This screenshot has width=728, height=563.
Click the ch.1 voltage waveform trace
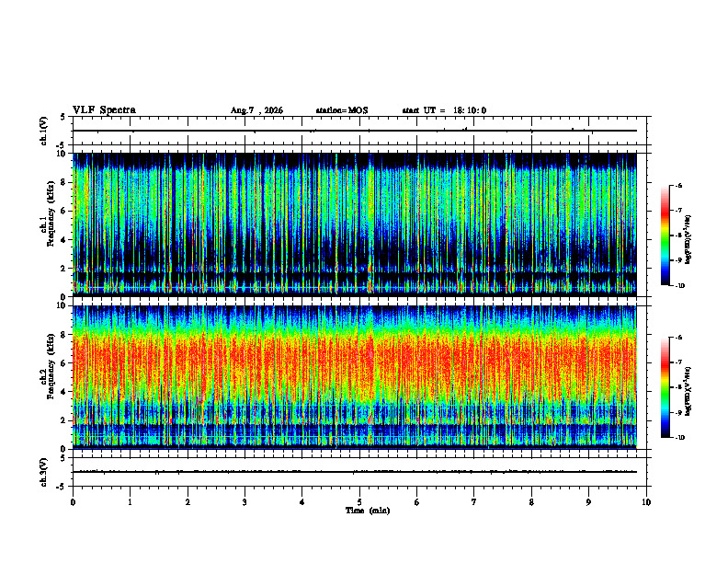pos(355,131)
